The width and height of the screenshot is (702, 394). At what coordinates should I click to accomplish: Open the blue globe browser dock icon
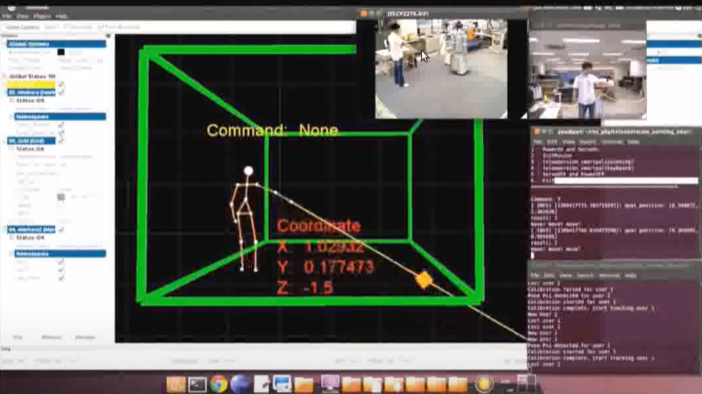(240, 384)
